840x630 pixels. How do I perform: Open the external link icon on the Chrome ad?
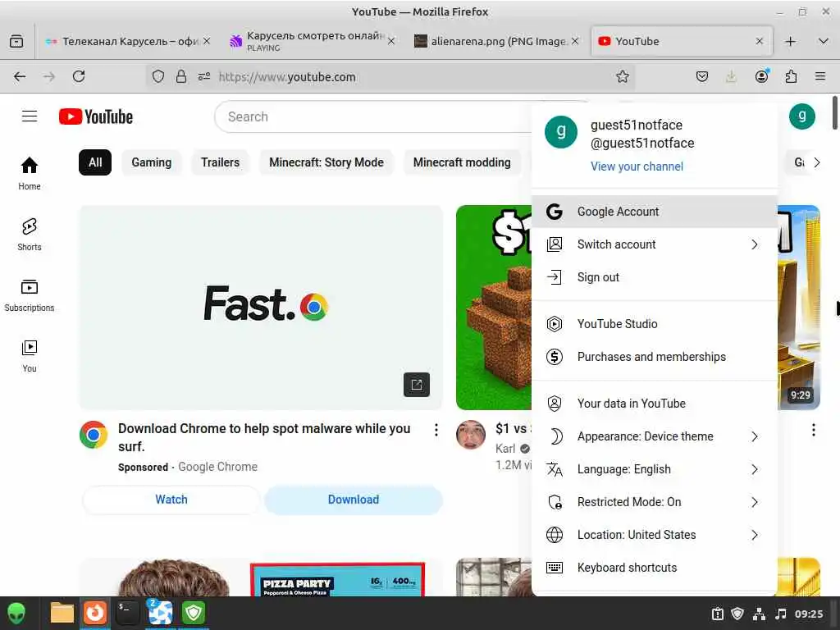[416, 385]
